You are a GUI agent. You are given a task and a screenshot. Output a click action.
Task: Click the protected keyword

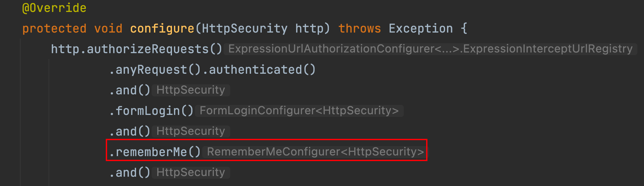54,29
